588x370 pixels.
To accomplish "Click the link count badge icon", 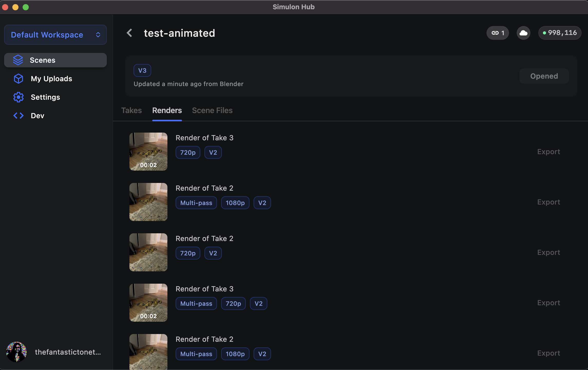I will coord(497,33).
